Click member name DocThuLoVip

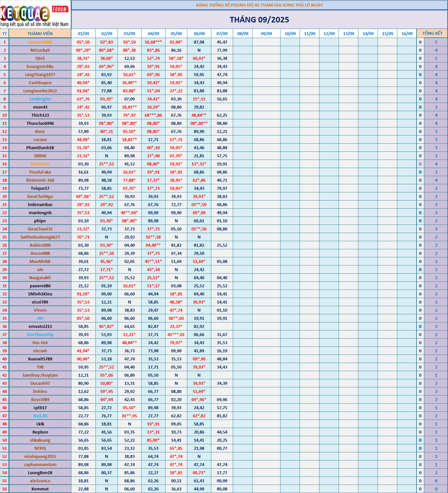point(40,334)
